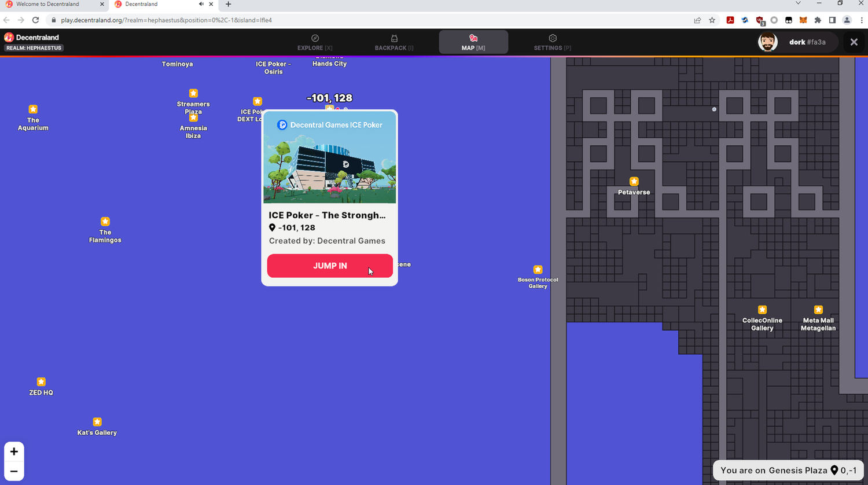Go forward in browser history
Viewport: 868px width, 485px height.
pos(21,20)
